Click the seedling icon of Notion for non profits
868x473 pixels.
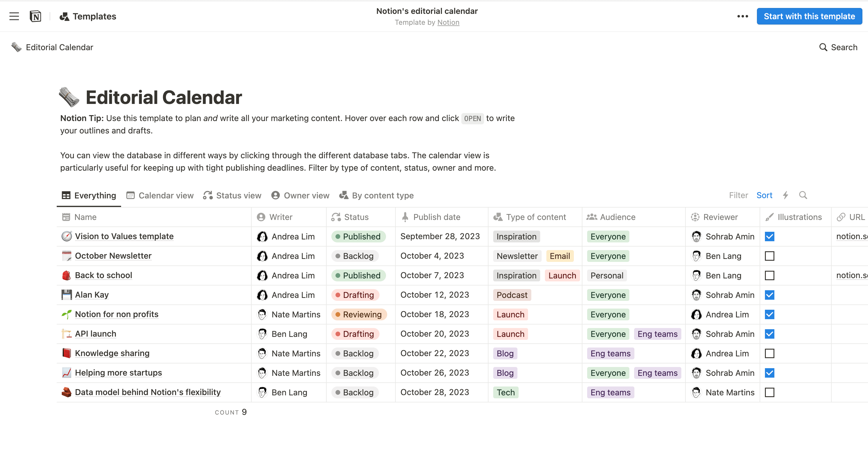pos(66,314)
